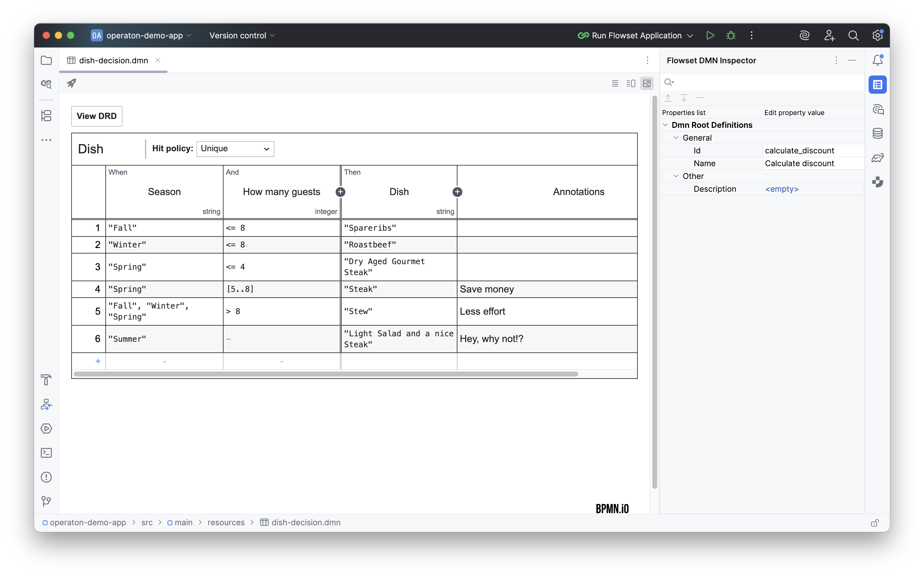Open the Git version control panel

point(46,501)
